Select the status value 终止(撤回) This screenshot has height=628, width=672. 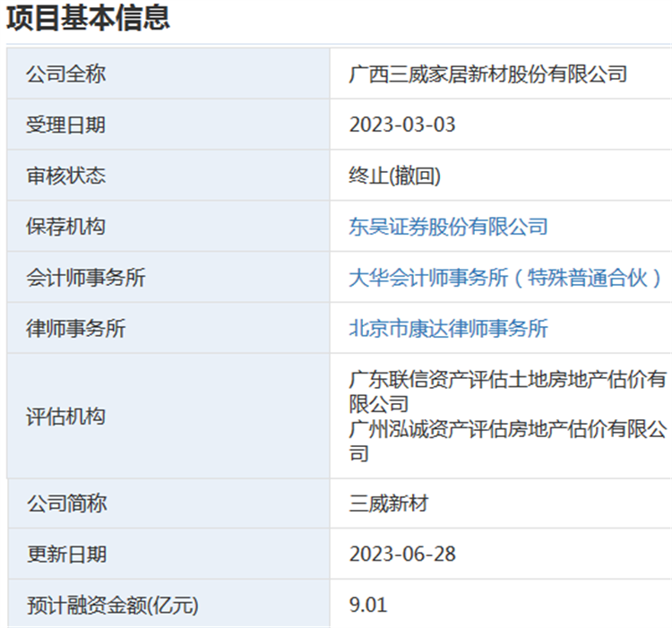395,176
